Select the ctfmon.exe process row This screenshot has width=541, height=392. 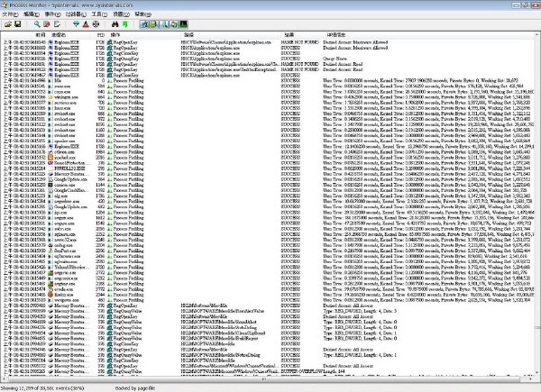tap(269, 152)
